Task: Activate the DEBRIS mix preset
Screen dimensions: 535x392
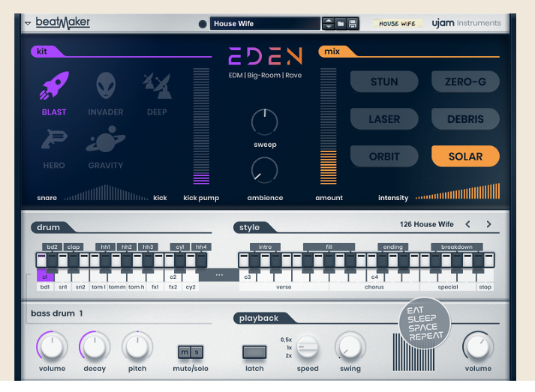Action: point(465,119)
